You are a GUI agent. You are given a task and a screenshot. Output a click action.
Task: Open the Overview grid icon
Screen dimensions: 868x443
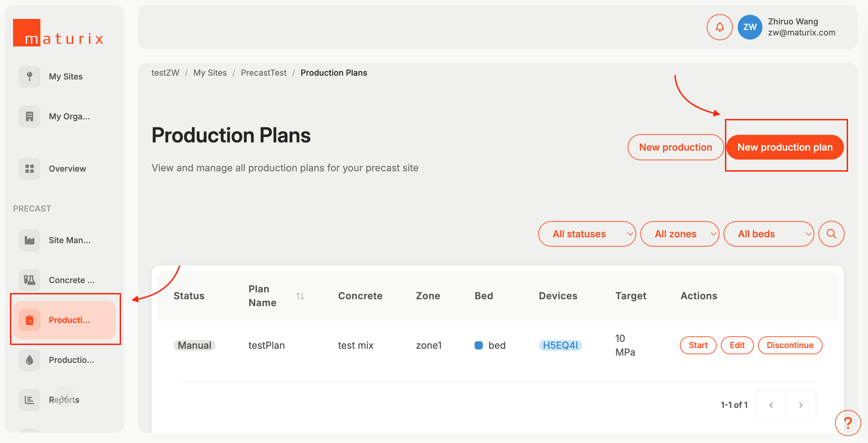30,169
